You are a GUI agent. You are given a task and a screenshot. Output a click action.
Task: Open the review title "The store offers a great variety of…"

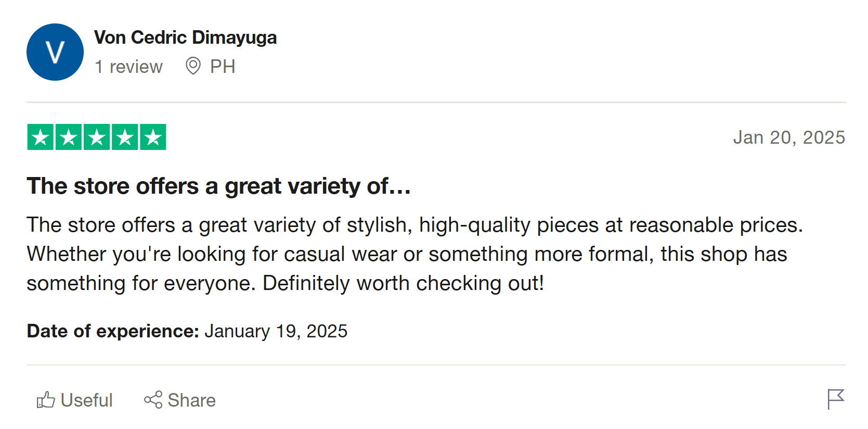point(218,186)
